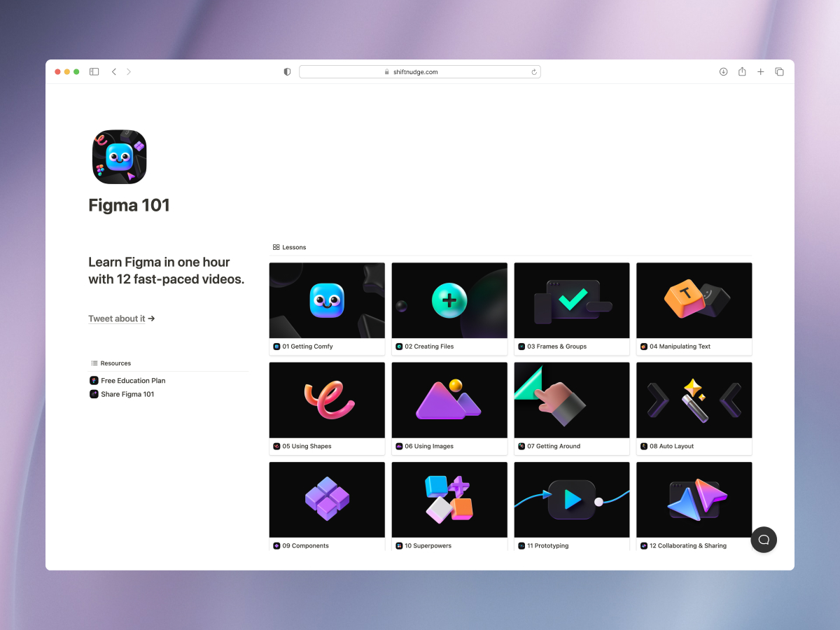Click the list icon beside Resources
840x630 pixels.
coord(93,363)
